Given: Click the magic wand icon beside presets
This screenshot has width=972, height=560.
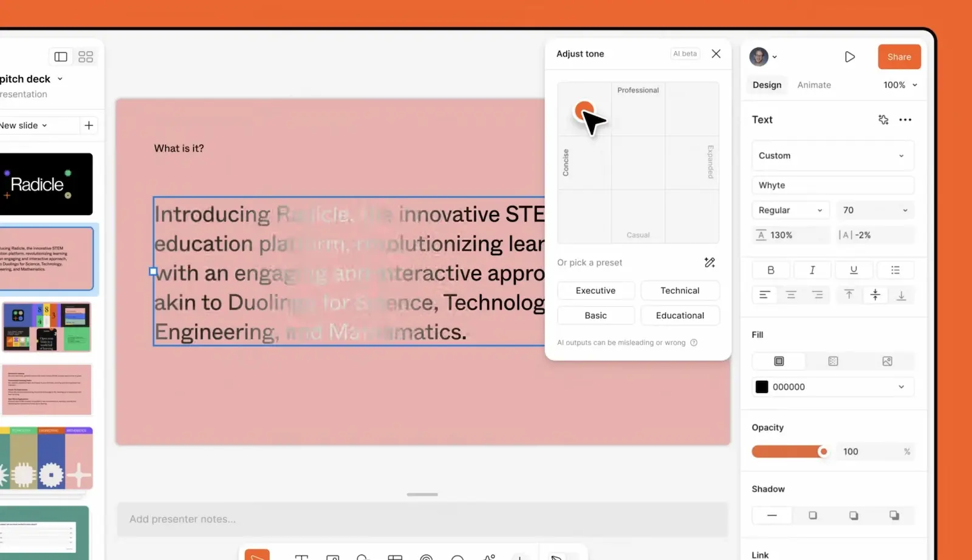Looking at the screenshot, I should (710, 262).
